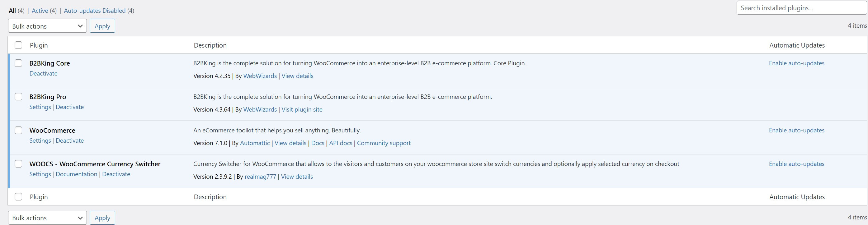Tick the WOOCS Currency Switcher checkbox
Image resolution: width=868 pixels, height=225 pixels.
coord(19,164)
